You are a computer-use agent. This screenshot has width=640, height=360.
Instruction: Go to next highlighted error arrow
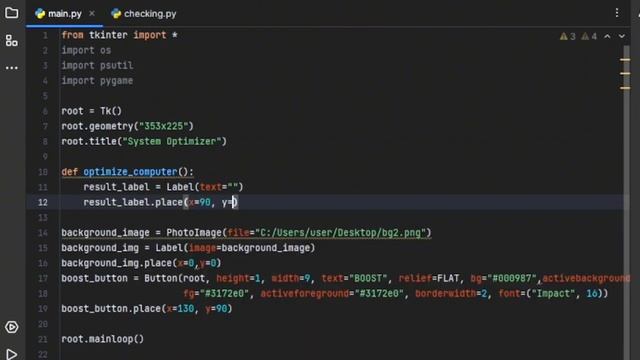(x=622, y=36)
